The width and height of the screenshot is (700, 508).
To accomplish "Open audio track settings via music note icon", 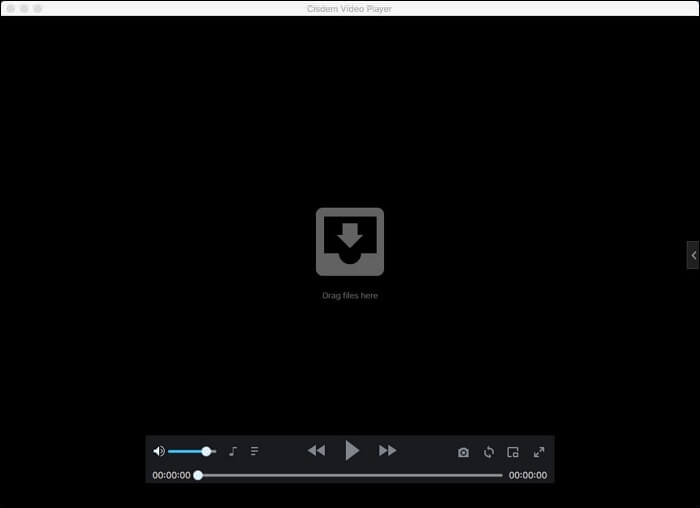I will click(233, 452).
